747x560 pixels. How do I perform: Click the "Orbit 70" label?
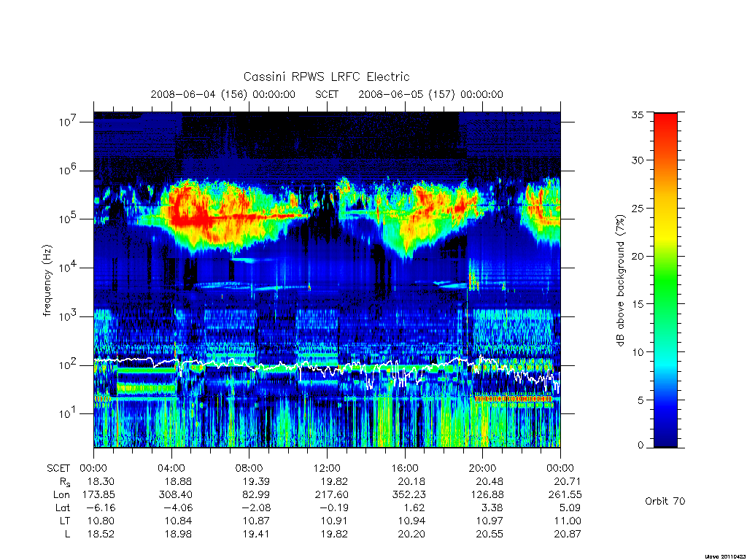coord(665,501)
